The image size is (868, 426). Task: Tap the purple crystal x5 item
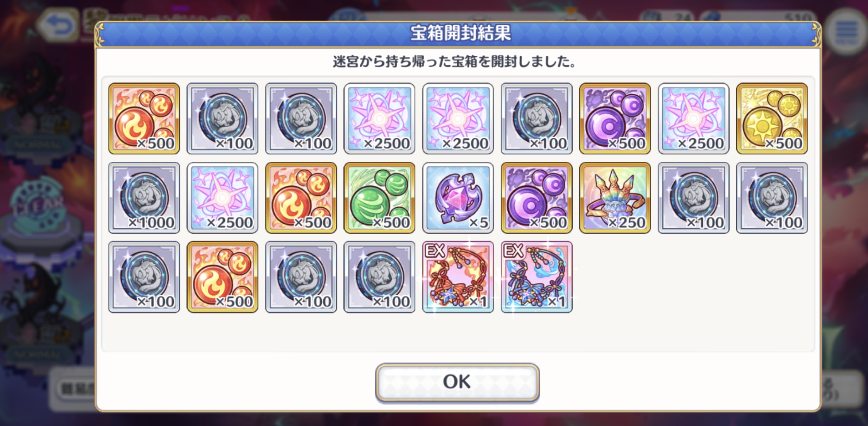coord(458,198)
